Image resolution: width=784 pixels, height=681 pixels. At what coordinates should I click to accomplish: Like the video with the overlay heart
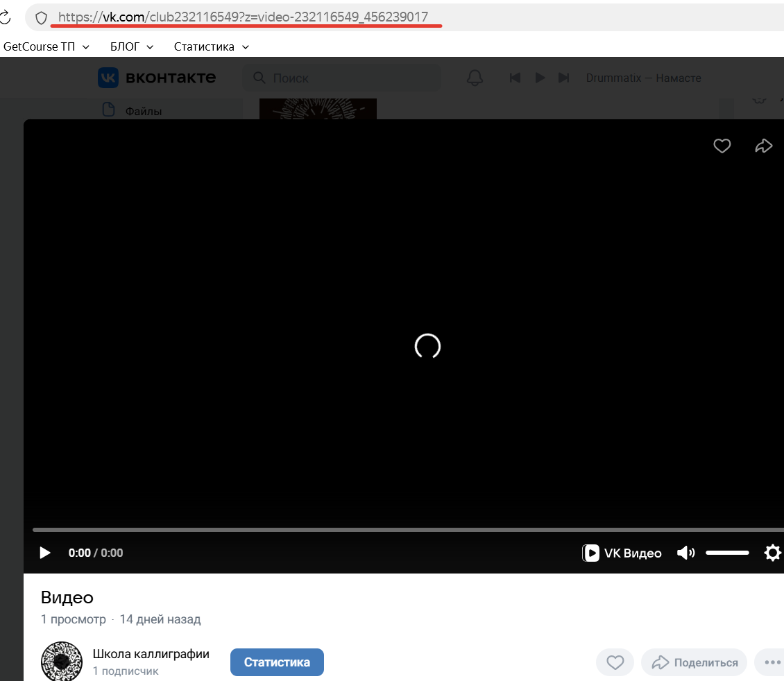(722, 146)
